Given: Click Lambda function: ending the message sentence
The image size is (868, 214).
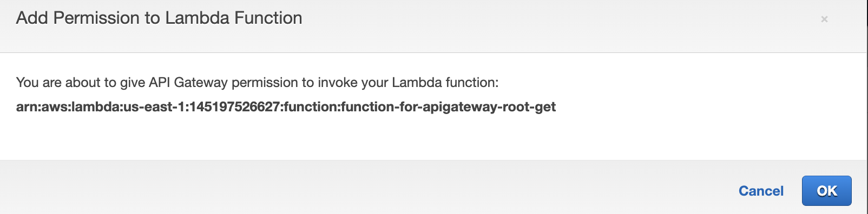Looking at the screenshot, I should [x=445, y=83].
